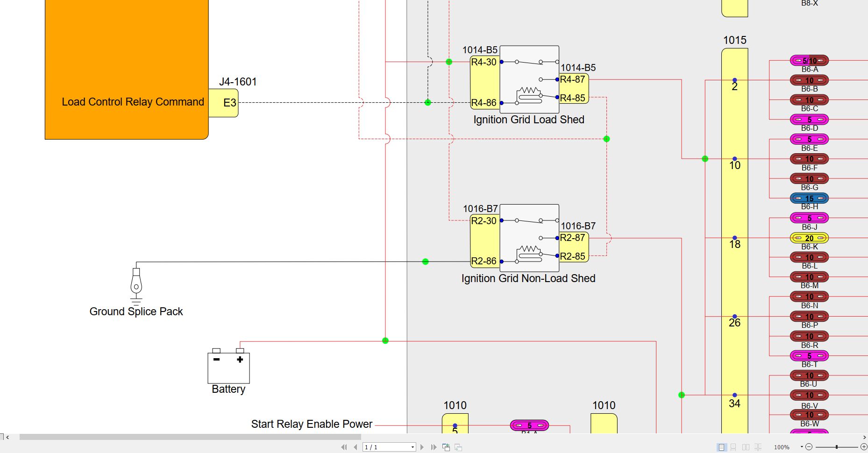
Task: Click the 1015 connector label
Action: pos(735,40)
